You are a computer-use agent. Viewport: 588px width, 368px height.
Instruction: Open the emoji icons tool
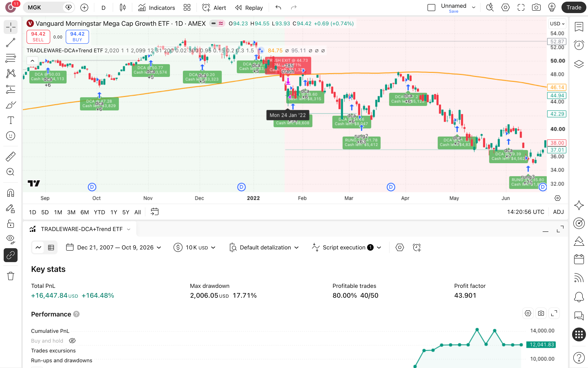tap(11, 136)
